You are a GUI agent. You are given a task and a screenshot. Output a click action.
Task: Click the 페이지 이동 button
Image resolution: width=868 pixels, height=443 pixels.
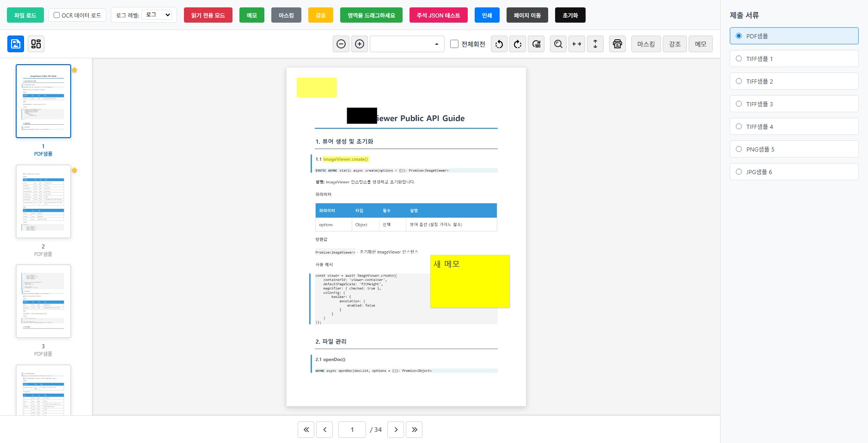point(527,15)
